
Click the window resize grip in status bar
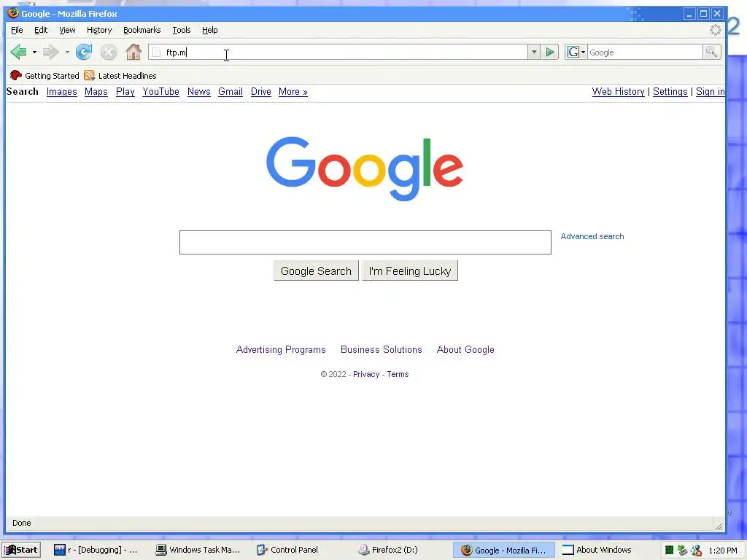pos(719,526)
